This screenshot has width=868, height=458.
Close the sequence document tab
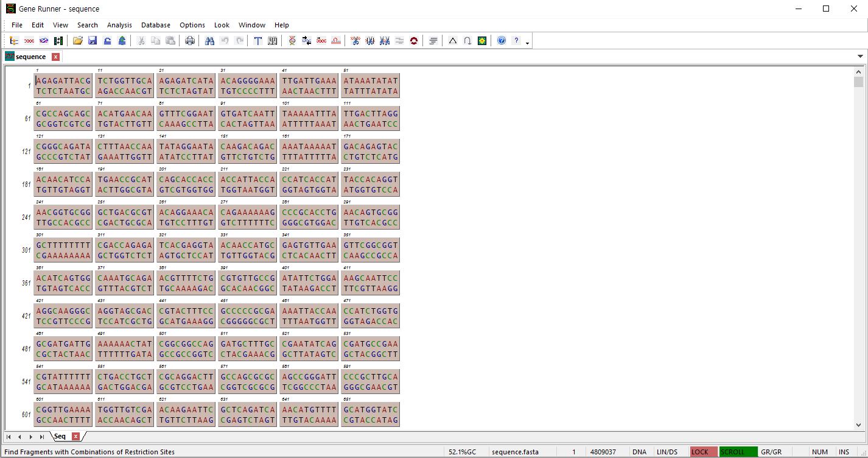click(55, 57)
